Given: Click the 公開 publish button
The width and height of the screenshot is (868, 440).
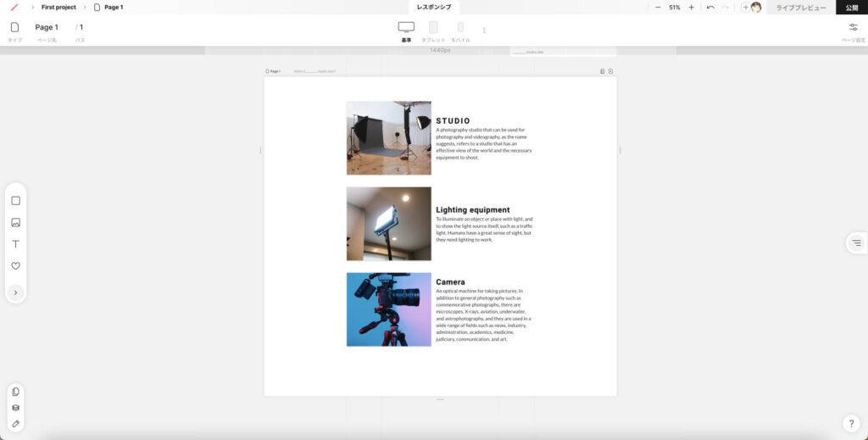Looking at the screenshot, I should (x=851, y=7).
